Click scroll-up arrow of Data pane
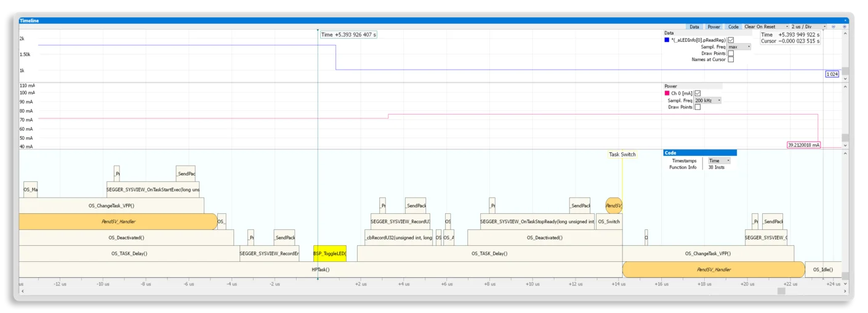Screen dimensions: 868x313 pos(845,33)
